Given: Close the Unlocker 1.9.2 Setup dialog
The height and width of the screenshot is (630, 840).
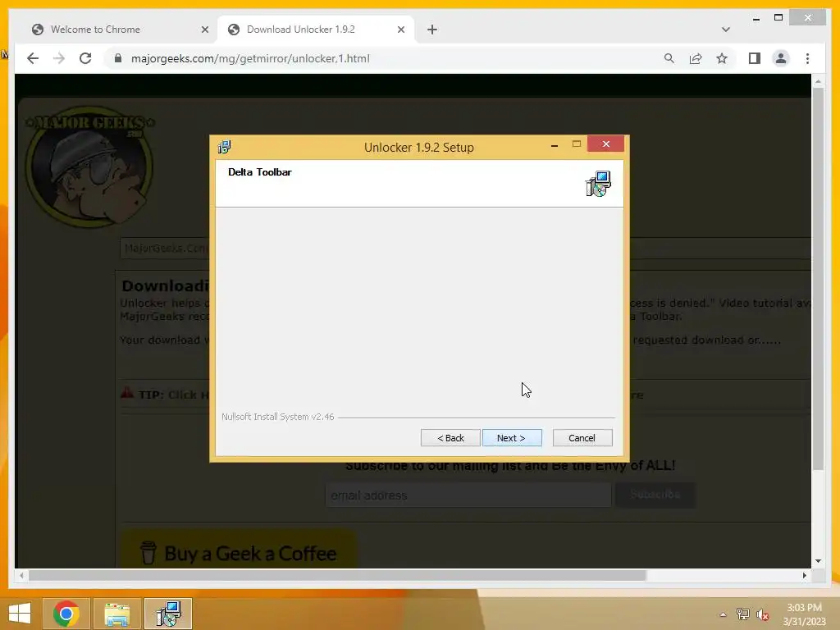Looking at the screenshot, I should [606, 144].
